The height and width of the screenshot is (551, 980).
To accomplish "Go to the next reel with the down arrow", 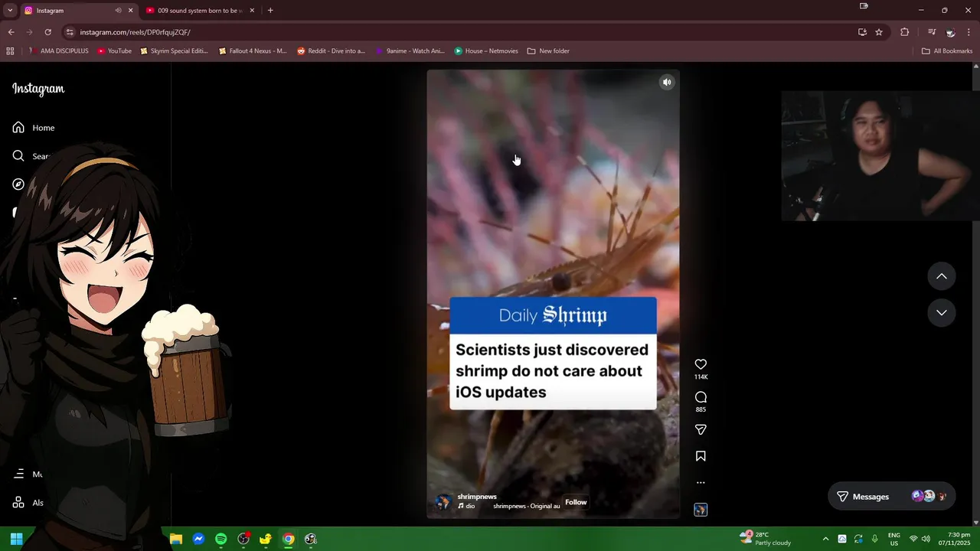I will pyautogui.click(x=942, y=313).
